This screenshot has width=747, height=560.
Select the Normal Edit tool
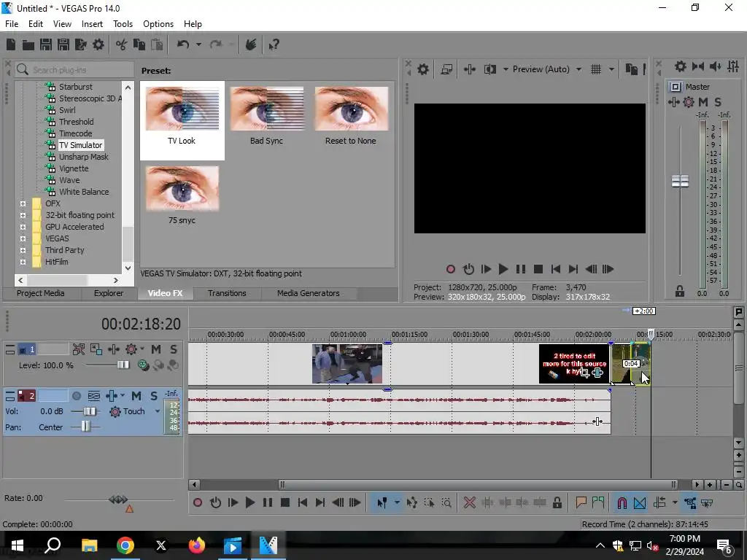point(382,502)
